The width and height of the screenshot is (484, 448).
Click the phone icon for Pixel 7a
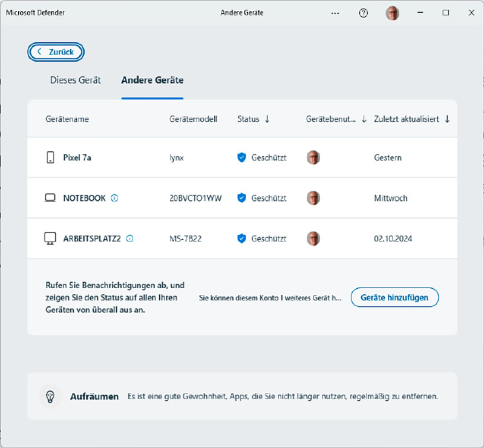(50, 157)
